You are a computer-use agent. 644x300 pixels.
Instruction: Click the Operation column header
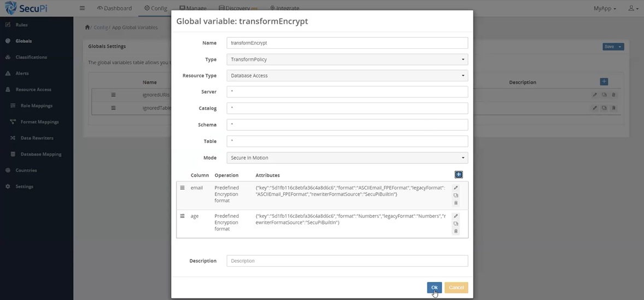point(226,175)
